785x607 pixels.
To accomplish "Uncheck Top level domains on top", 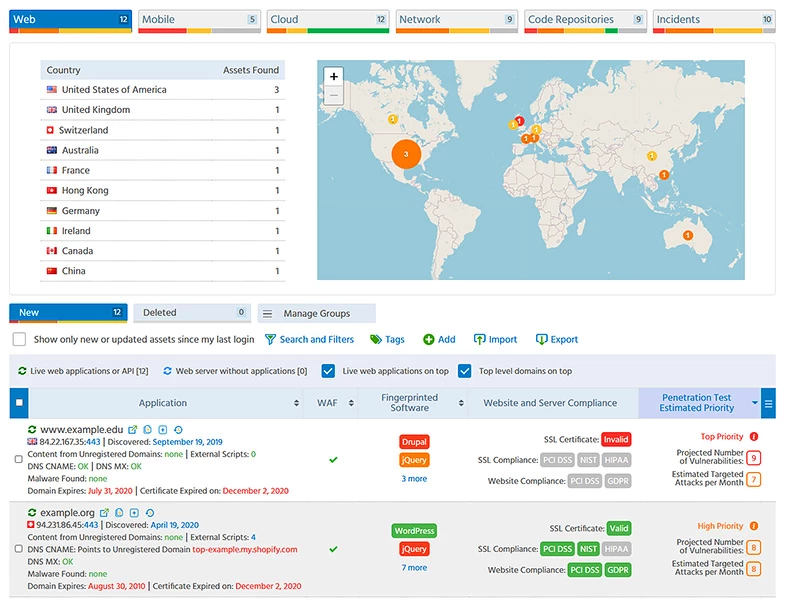I will [464, 371].
